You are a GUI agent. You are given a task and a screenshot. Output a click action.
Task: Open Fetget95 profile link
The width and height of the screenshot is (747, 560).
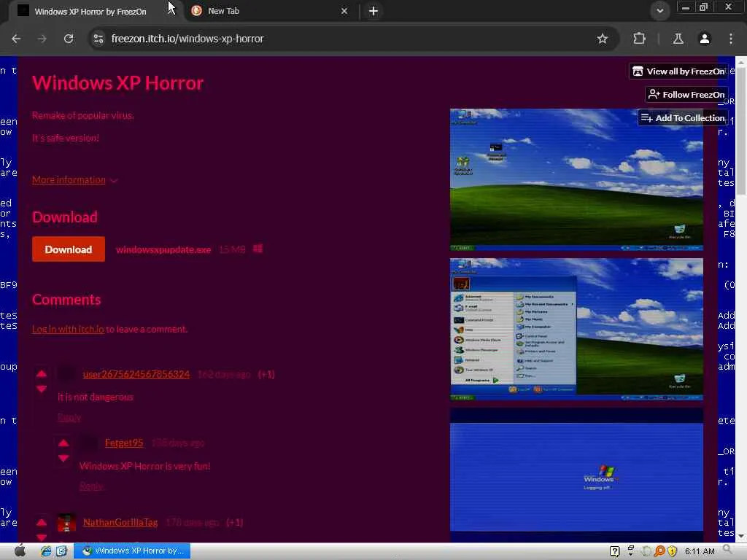[124, 443]
